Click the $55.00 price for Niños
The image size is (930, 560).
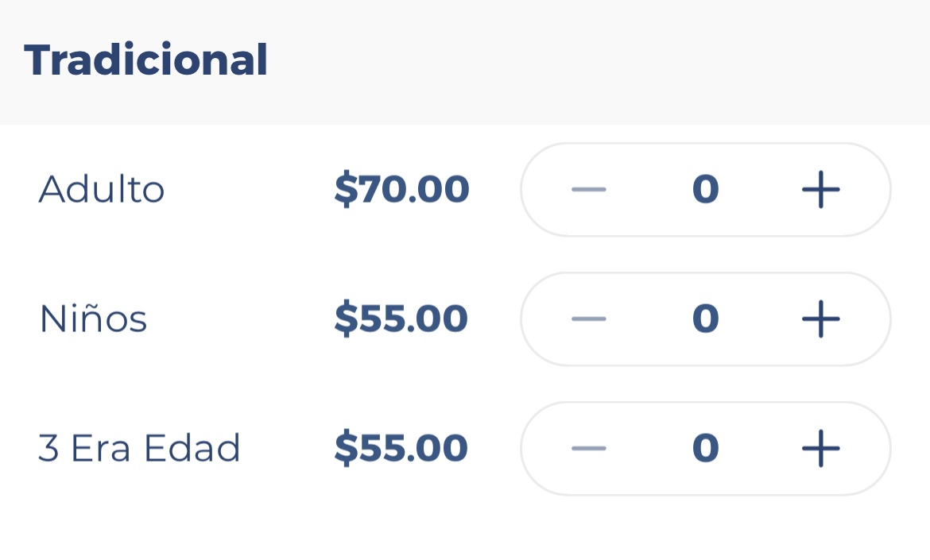coord(401,319)
